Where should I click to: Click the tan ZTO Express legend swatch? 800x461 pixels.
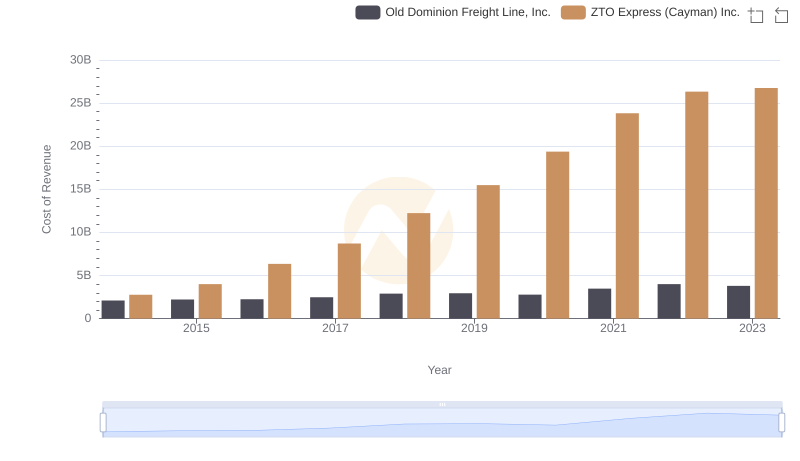tap(573, 12)
